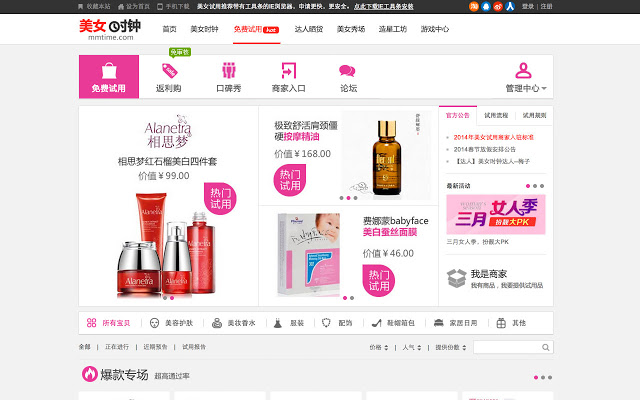
Task: Click the 美女时钟 mmtime.com logo
Action: pos(110,29)
